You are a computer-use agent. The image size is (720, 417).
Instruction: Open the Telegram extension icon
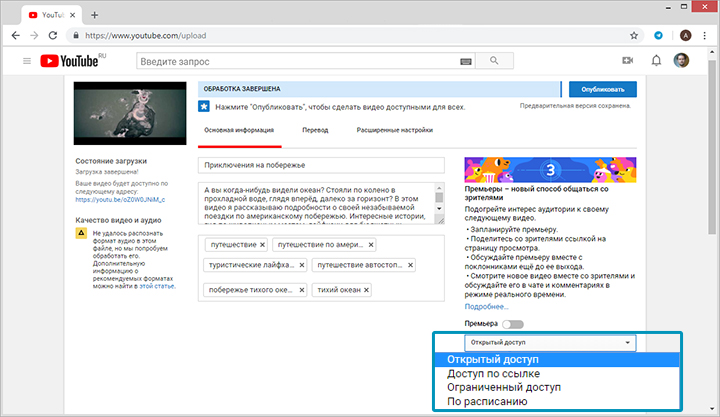click(658, 35)
